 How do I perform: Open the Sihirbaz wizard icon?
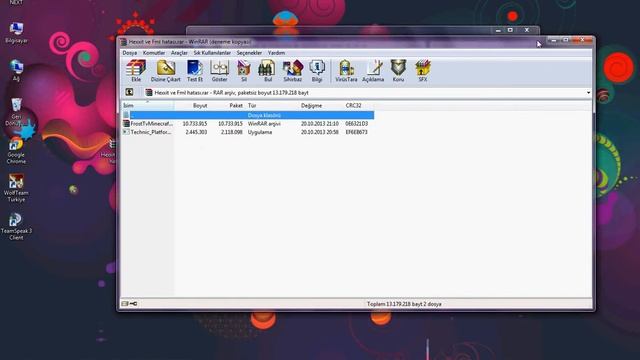(293, 71)
